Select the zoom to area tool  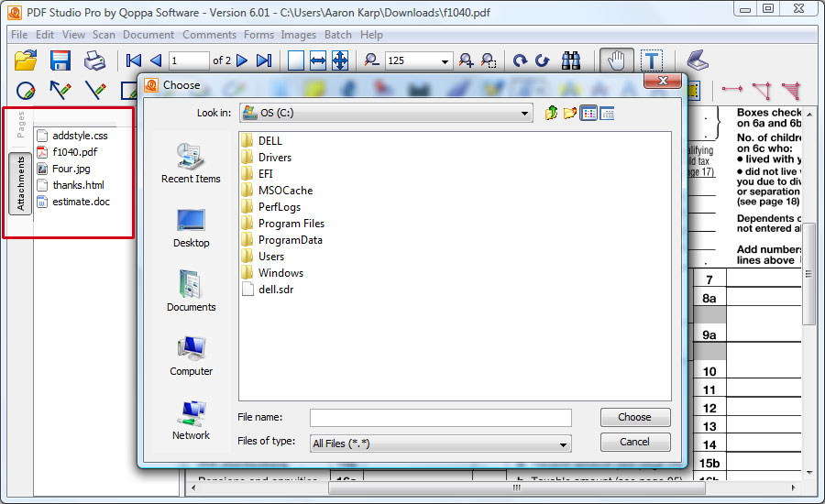pos(489,60)
